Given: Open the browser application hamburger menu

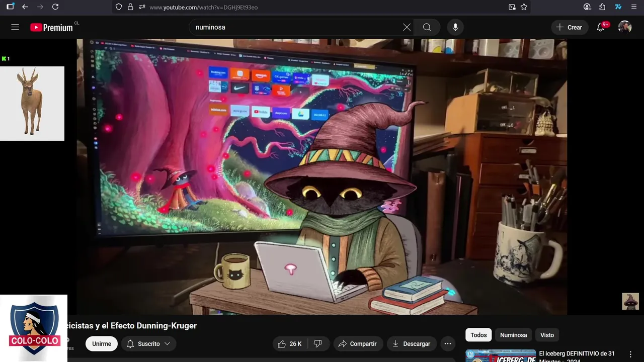Looking at the screenshot, I should (633, 7).
